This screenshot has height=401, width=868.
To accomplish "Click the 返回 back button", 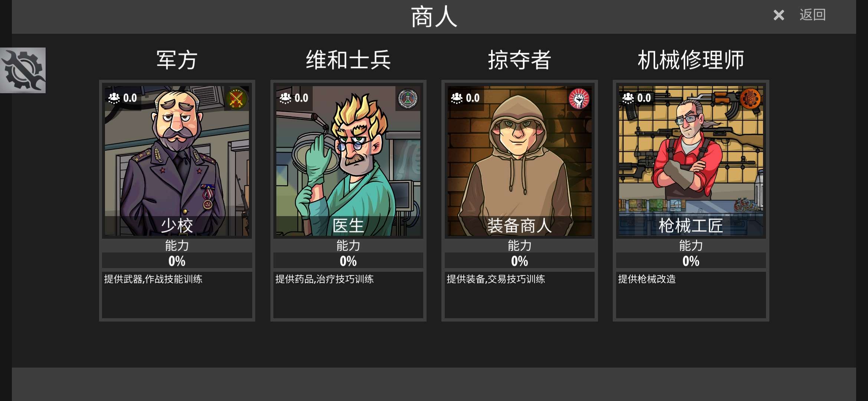I will point(812,15).
